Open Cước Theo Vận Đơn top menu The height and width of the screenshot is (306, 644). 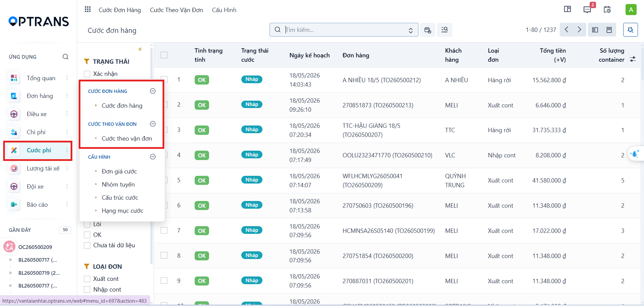(x=177, y=10)
